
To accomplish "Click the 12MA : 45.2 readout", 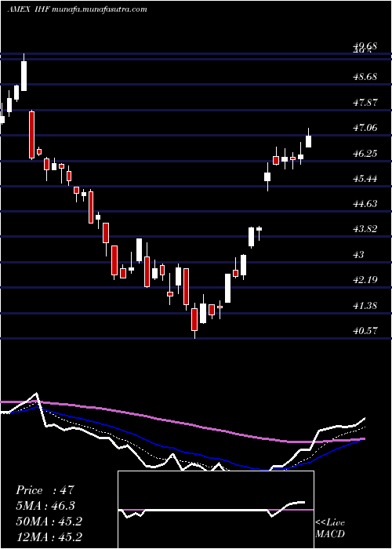I will click(49, 536).
